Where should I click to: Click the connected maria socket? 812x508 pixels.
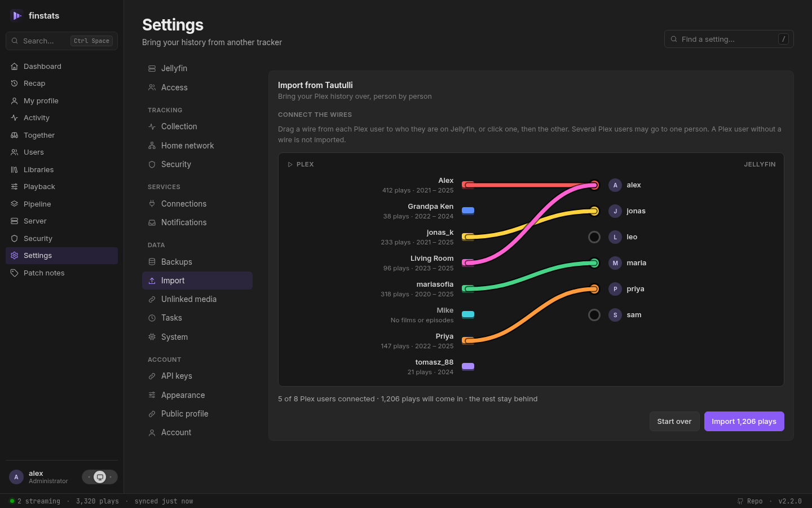(594, 263)
